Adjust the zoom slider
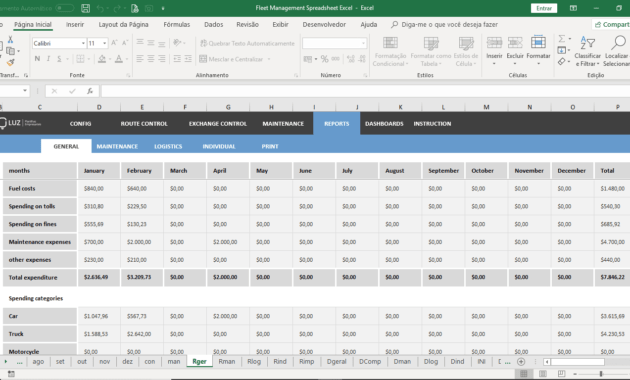 (601, 374)
